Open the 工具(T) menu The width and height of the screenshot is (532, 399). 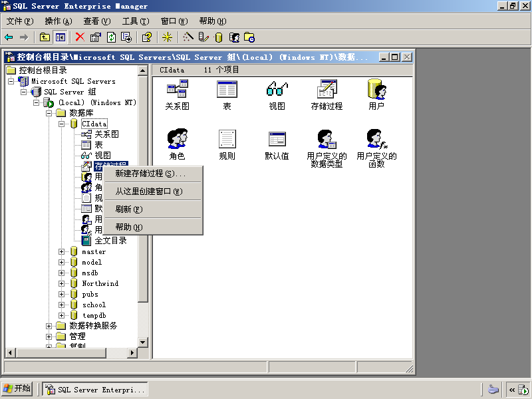[x=136, y=21]
